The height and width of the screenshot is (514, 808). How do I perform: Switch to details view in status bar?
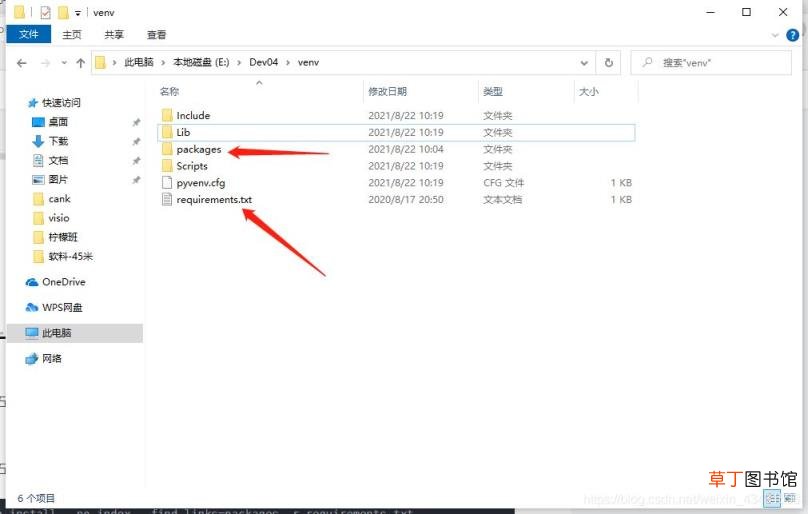(772, 498)
